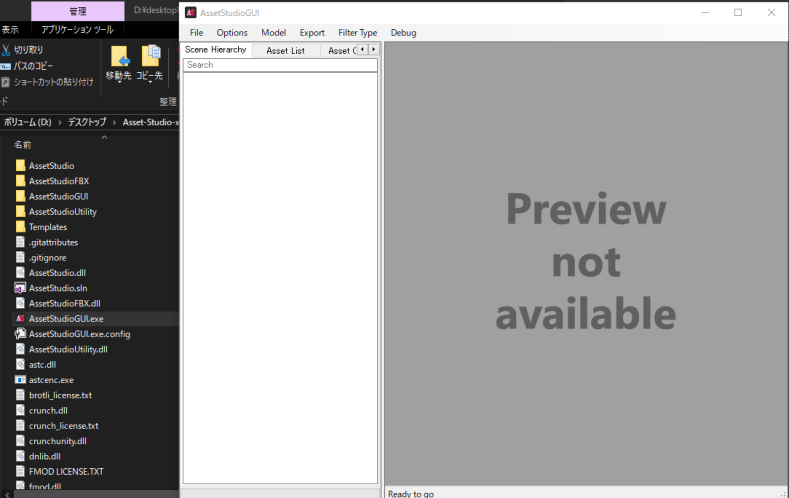Image resolution: width=789 pixels, height=498 pixels.
Task: Expand the chevron after デスクトップ breadcrumb
Action: pos(114,122)
